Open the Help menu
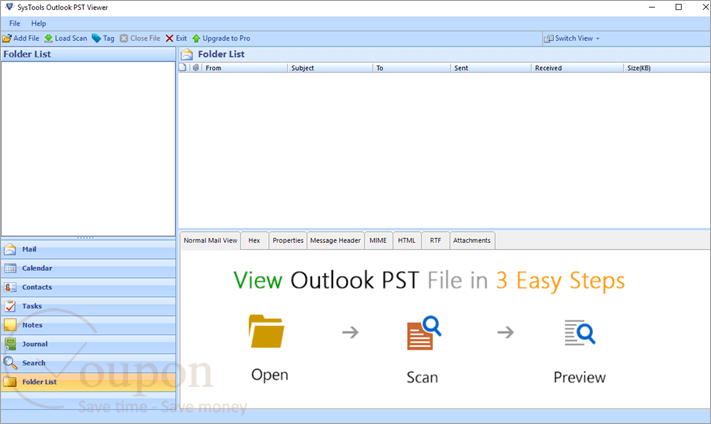 click(39, 23)
